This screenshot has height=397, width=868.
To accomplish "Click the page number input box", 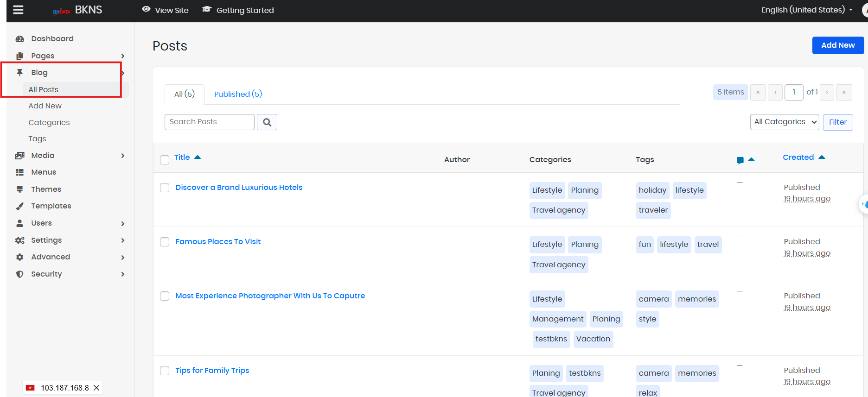I will pos(794,92).
